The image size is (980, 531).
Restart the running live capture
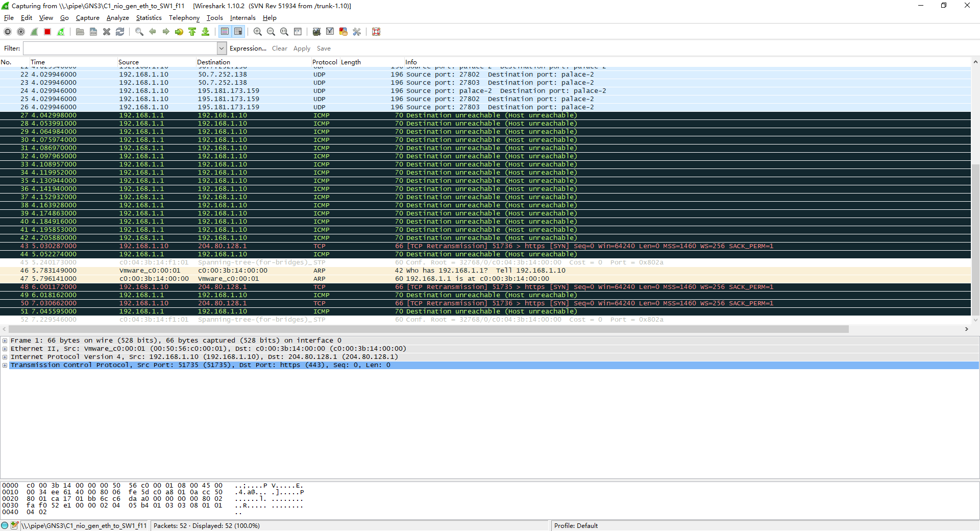[x=61, y=32]
